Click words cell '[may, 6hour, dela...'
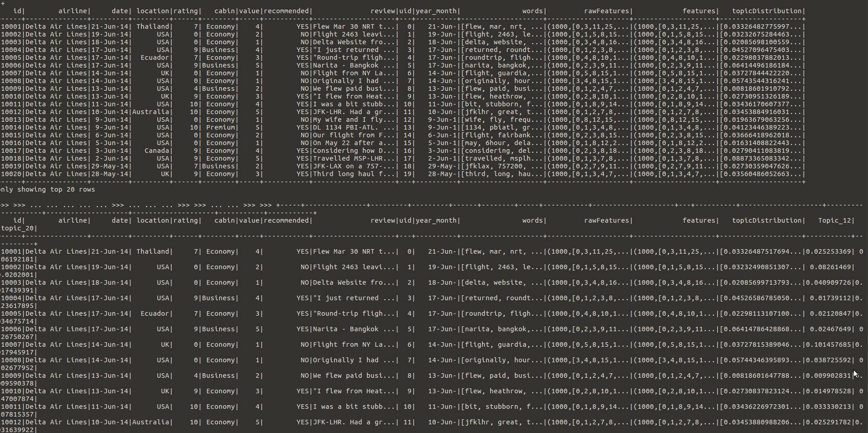 502,143
